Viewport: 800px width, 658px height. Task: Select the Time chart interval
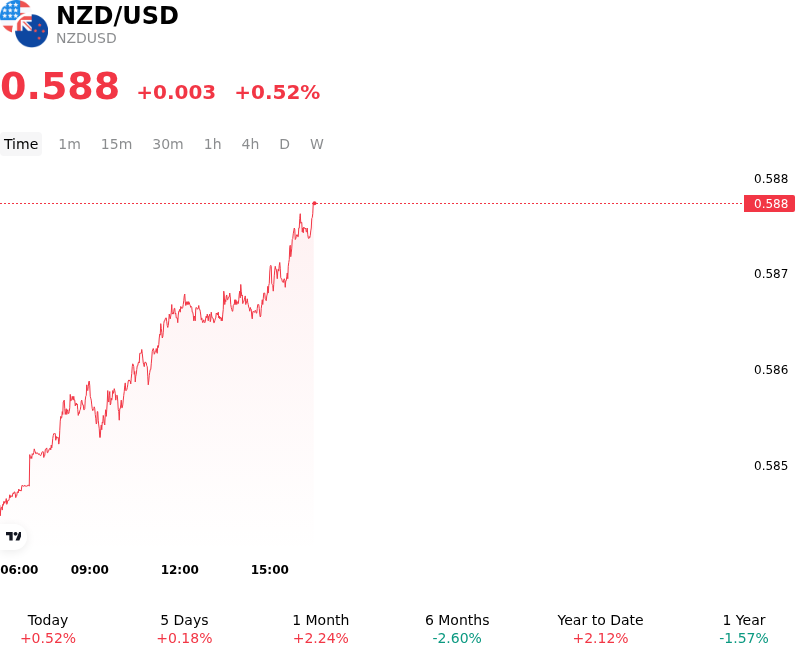click(21, 144)
